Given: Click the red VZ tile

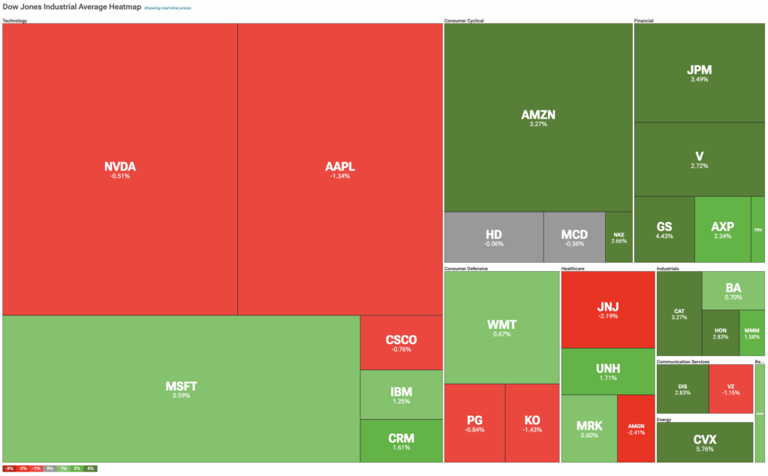Looking at the screenshot, I should click(x=730, y=389).
